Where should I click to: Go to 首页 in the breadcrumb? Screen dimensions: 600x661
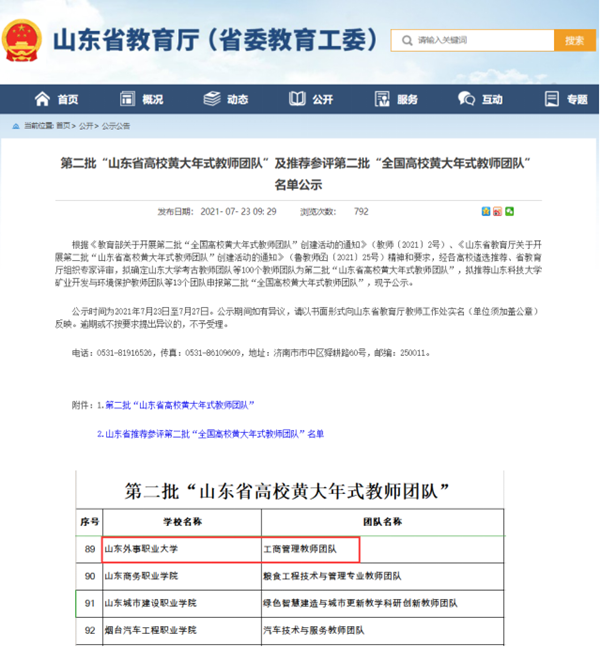pos(63,126)
